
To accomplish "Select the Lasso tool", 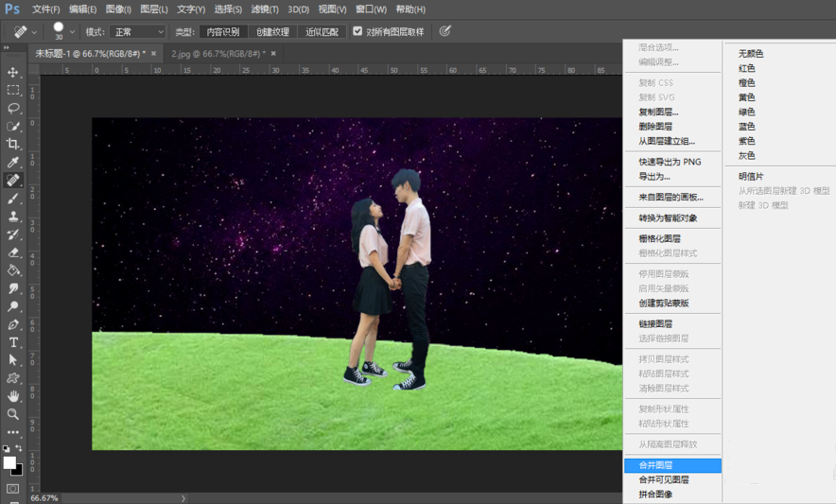I will coord(13,108).
